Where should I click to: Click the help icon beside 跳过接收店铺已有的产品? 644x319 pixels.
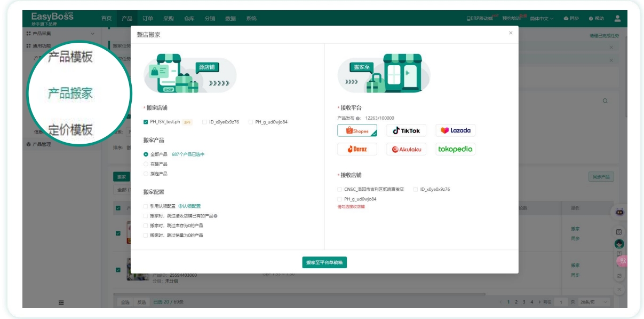216,216
